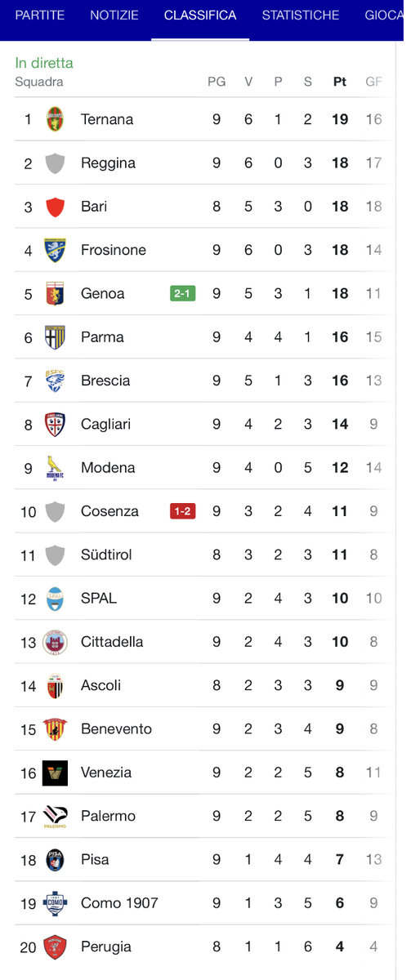Image resolution: width=411 pixels, height=980 pixels.
Task: Select the Genoa club crest
Action: [x=55, y=293]
